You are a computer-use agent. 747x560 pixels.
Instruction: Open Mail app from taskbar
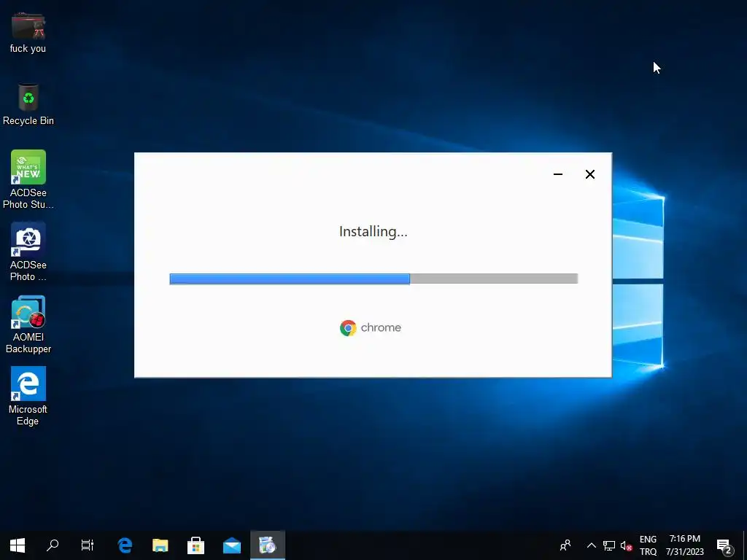point(232,545)
